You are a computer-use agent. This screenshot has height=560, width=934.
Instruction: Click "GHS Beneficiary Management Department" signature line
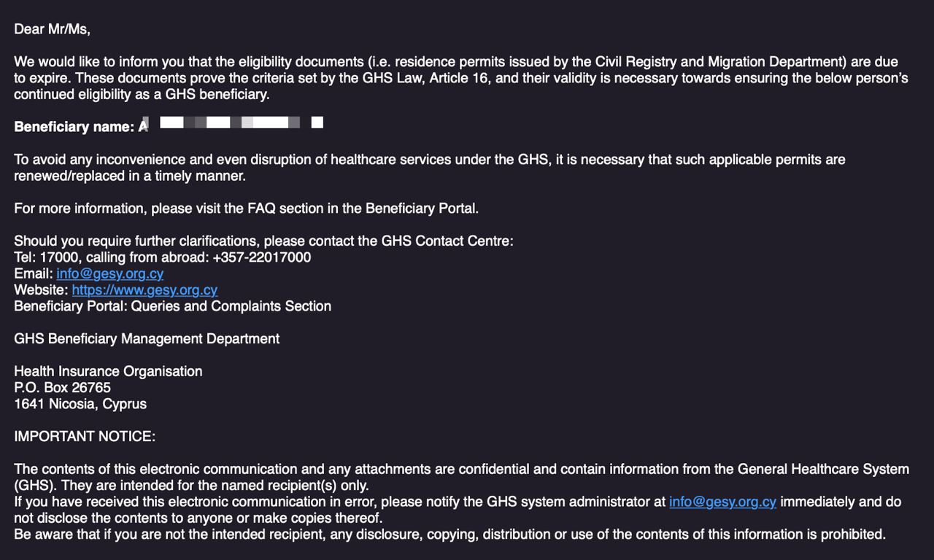click(147, 338)
